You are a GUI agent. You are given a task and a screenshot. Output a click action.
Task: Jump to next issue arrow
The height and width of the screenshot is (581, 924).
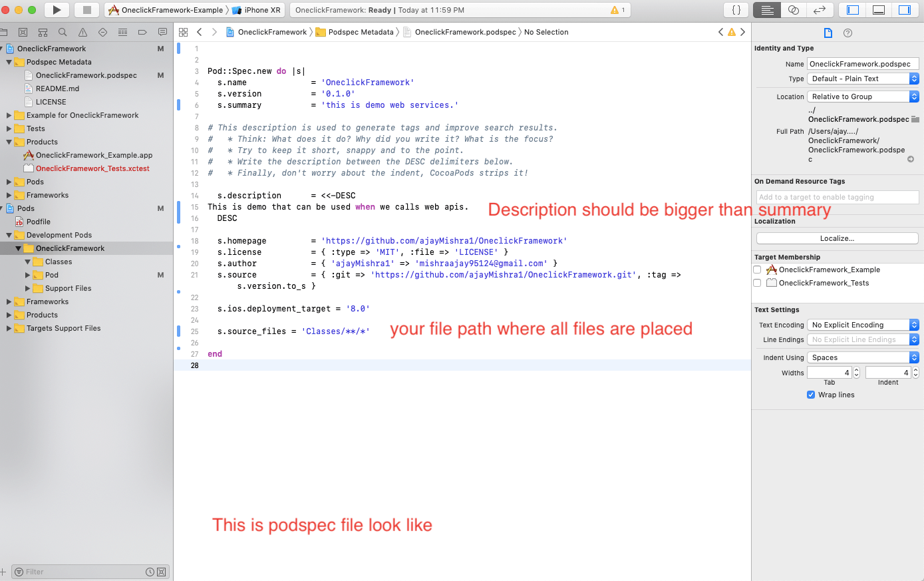coord(742,32)
